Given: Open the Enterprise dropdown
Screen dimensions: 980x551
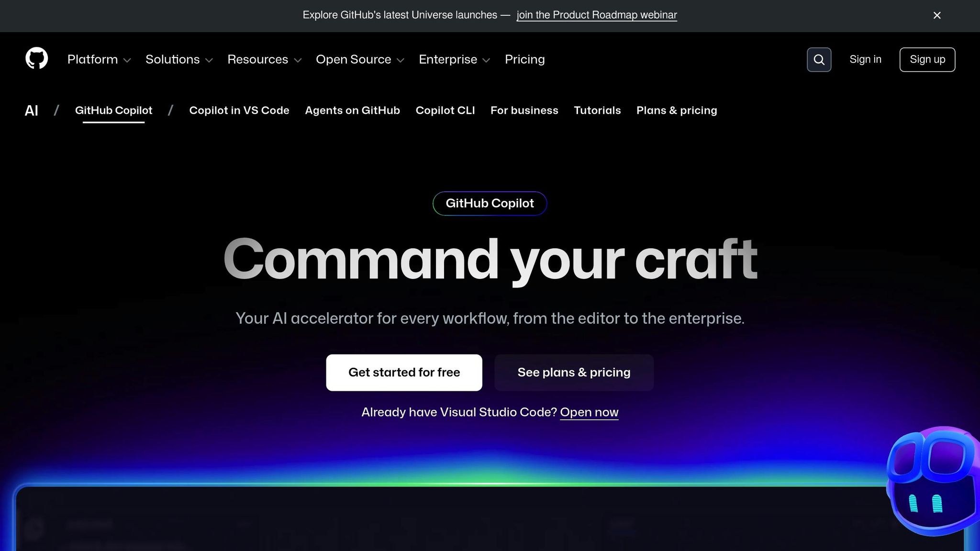Looking at the screenshot, I should [x=454, y=59].
